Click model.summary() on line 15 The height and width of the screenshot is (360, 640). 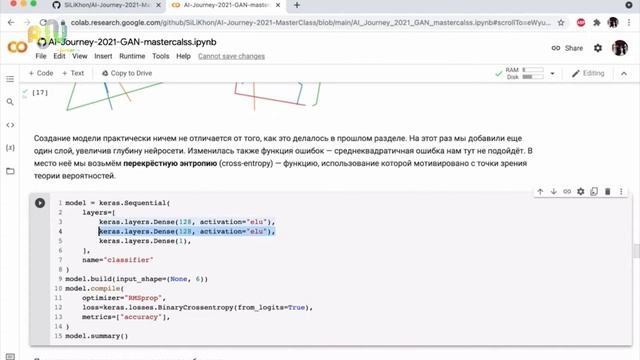click(97, 336)
